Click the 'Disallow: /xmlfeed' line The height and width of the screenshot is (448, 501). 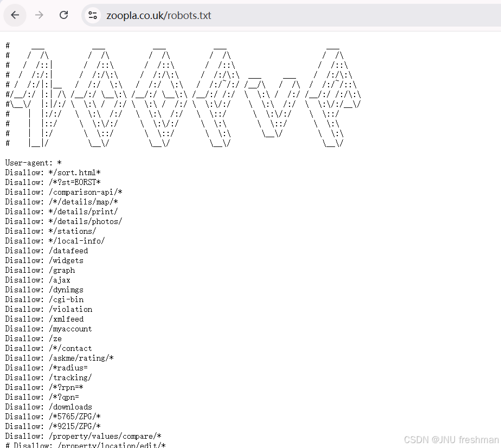tap(44, 319)
